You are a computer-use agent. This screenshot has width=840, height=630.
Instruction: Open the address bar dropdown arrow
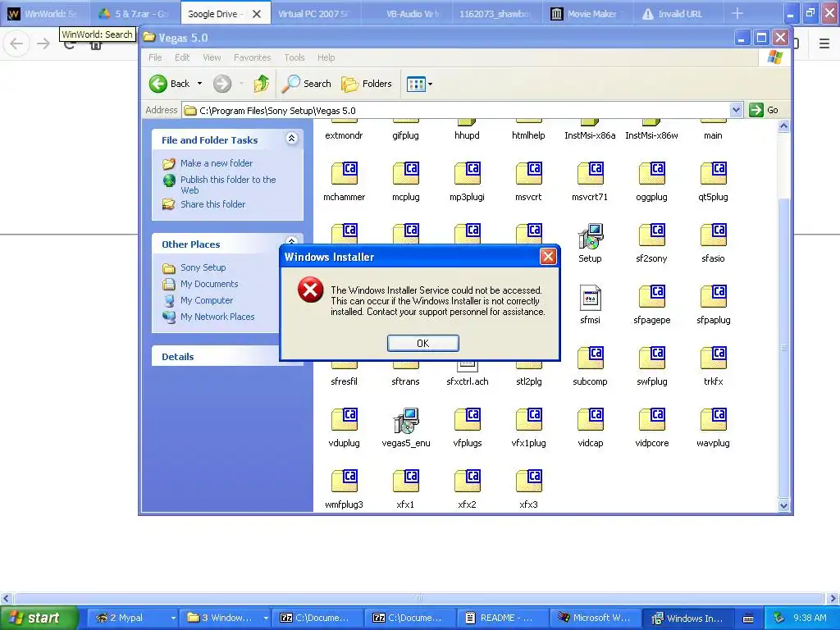coord(736,111)
